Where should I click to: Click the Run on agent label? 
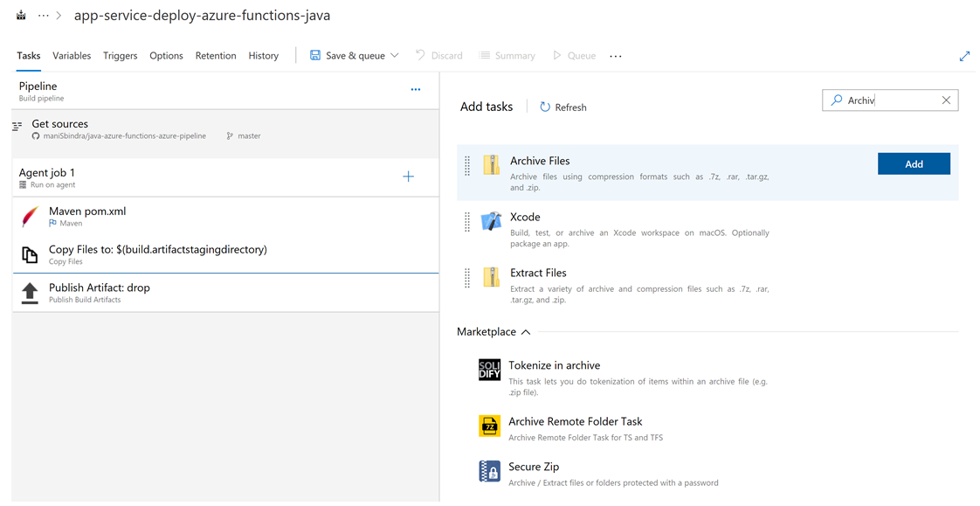(52, 185)
